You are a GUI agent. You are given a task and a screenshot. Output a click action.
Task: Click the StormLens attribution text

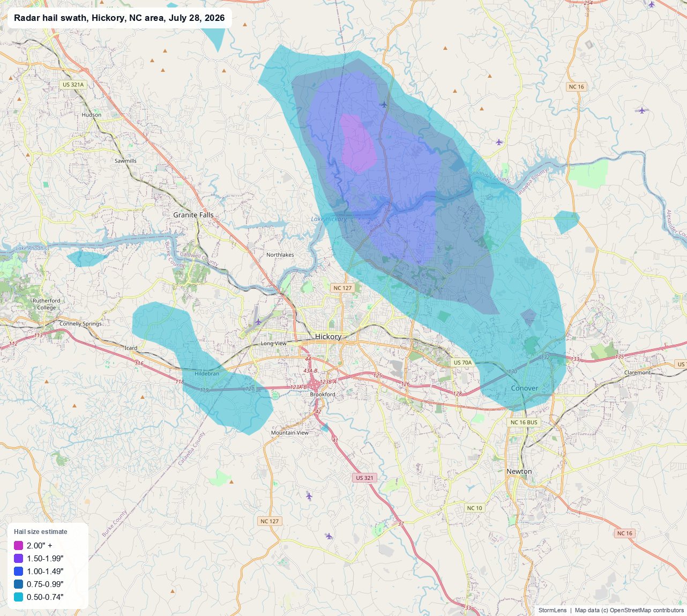552,610
